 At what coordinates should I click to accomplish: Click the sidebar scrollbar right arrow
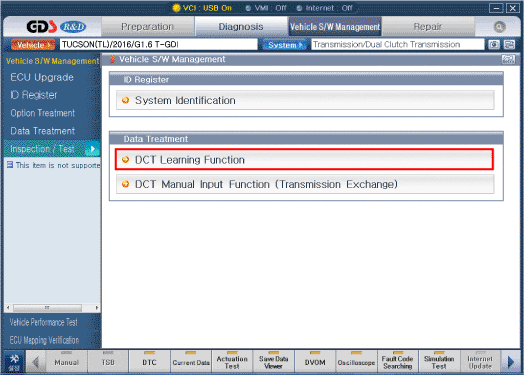click(x=97, y=307)
